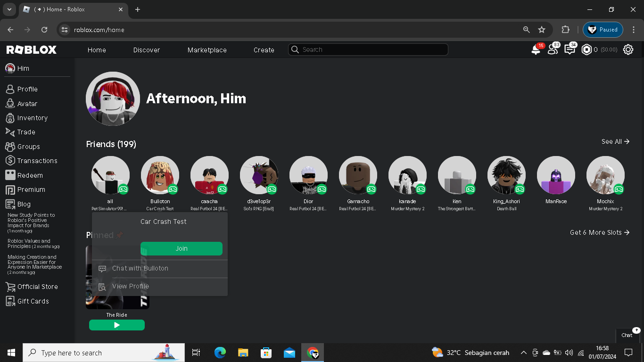Open friend caacha's avatar
Image resolution: width=644 pixels, height=362 pixels.
tap(209, 175)
